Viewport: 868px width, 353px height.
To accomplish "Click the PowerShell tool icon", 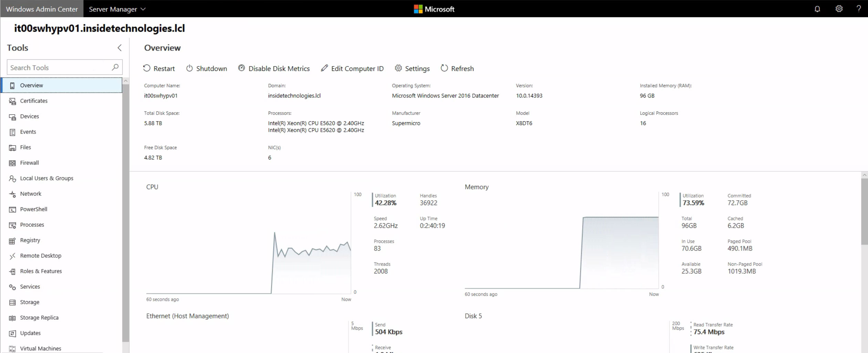I will pos(12,210).
